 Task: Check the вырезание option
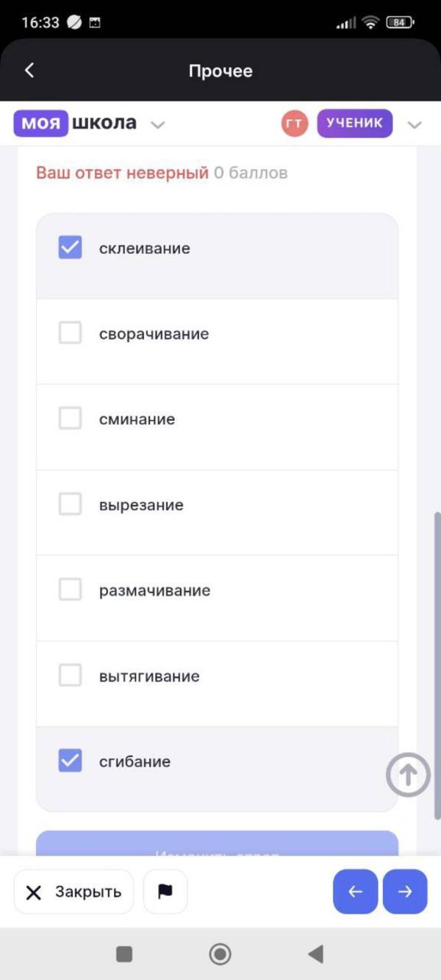(x=70, y=505)
